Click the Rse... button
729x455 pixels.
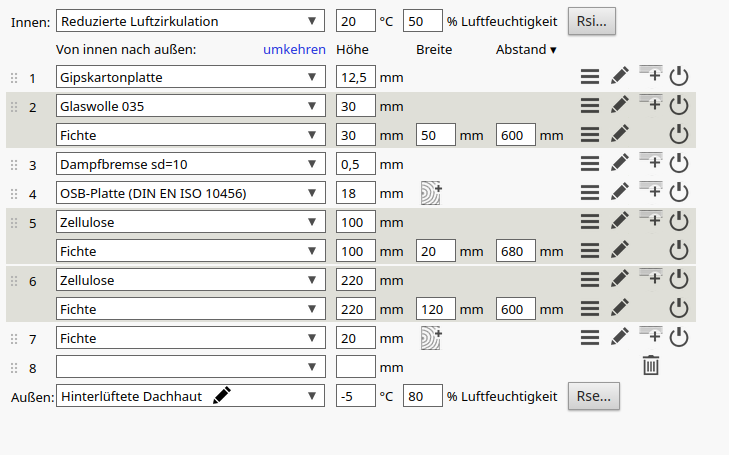pyautogui.click(x=594, y=396)
